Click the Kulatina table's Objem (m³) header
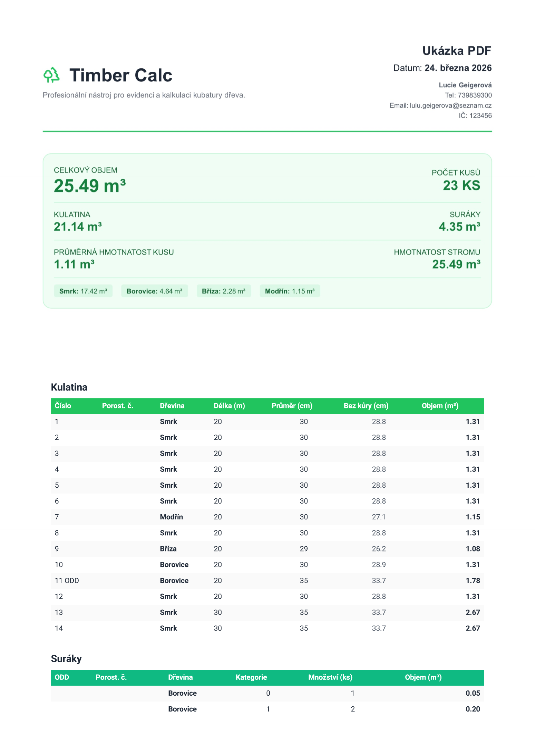The height and width of the screenshot is (756, 535). coord(440,406)
